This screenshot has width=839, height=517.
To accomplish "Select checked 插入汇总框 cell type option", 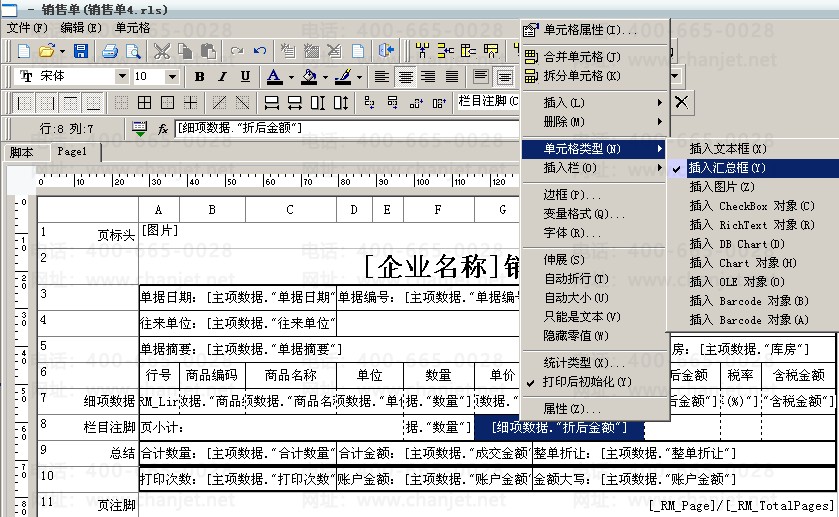I will (727, 168).
